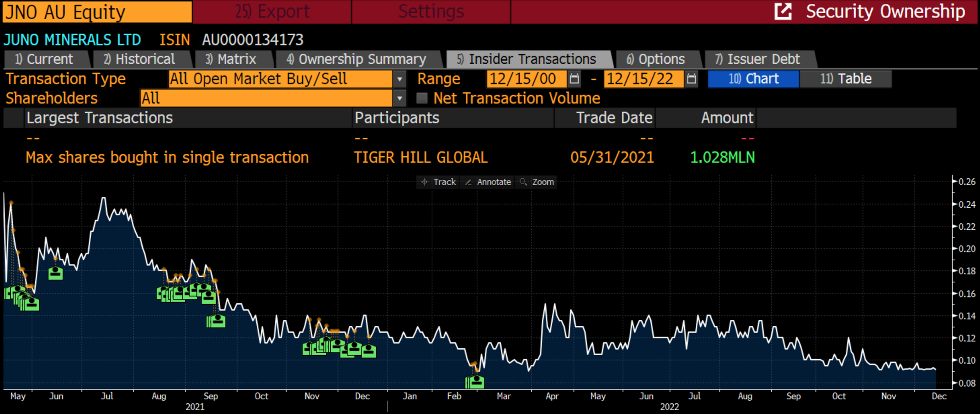Open the end date calendar picker

pos(691,79)
